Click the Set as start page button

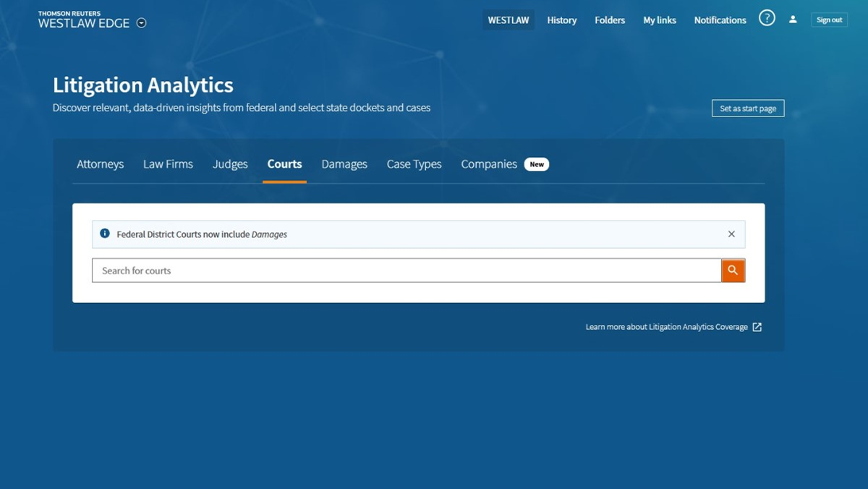747,109
